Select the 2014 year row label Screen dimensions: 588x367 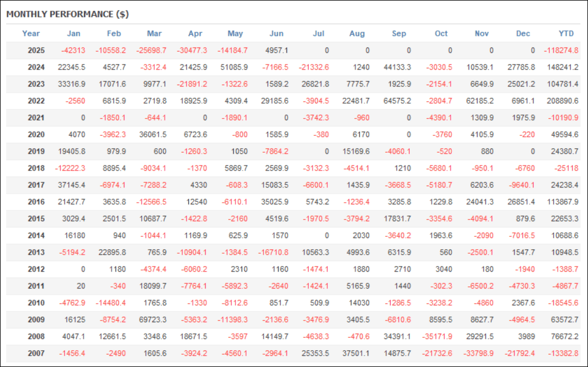[x=36, y=236]
